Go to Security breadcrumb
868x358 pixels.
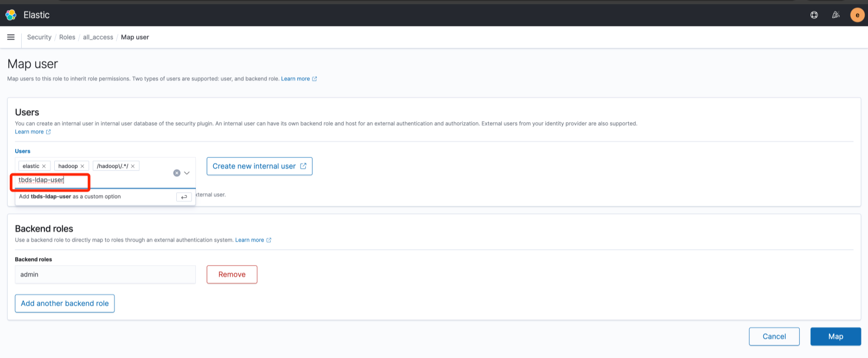[x=39, y=37]
